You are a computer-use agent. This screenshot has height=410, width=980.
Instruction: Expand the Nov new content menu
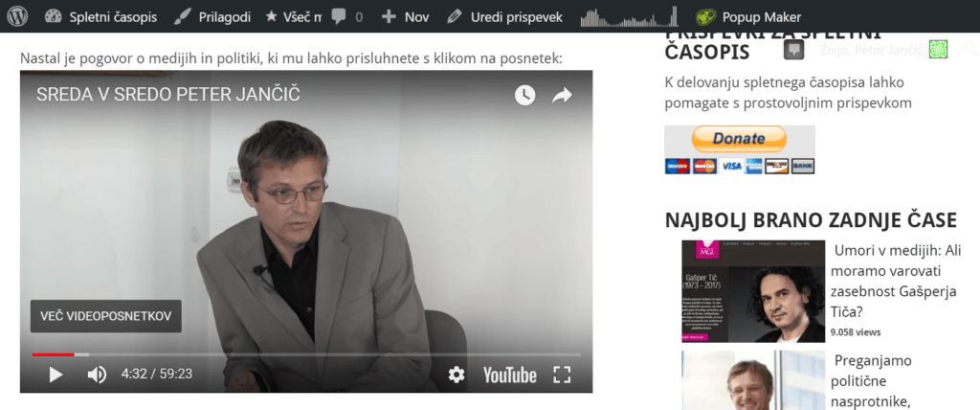tap(405, 17)
